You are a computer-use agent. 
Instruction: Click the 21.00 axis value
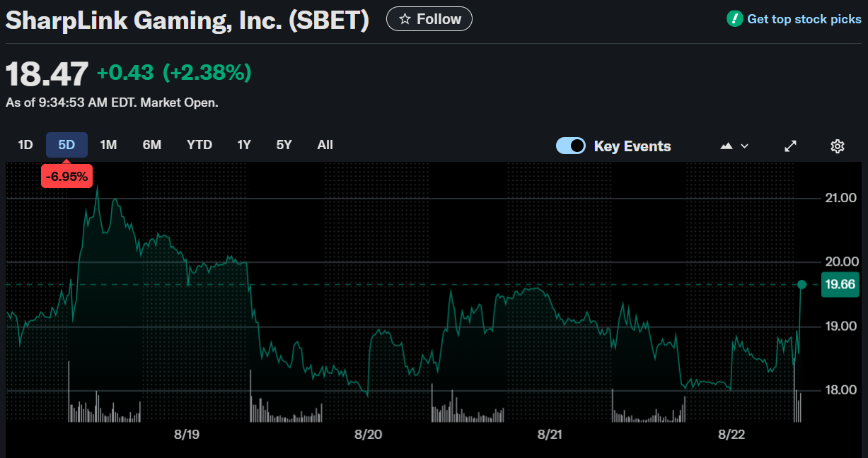pyautogui.click(x=841, y=198)
